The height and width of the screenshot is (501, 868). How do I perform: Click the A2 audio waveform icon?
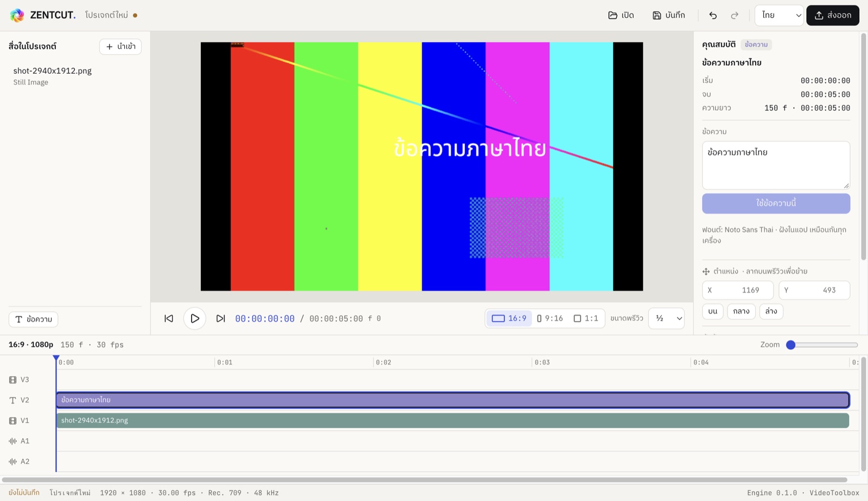pos(13,461)
